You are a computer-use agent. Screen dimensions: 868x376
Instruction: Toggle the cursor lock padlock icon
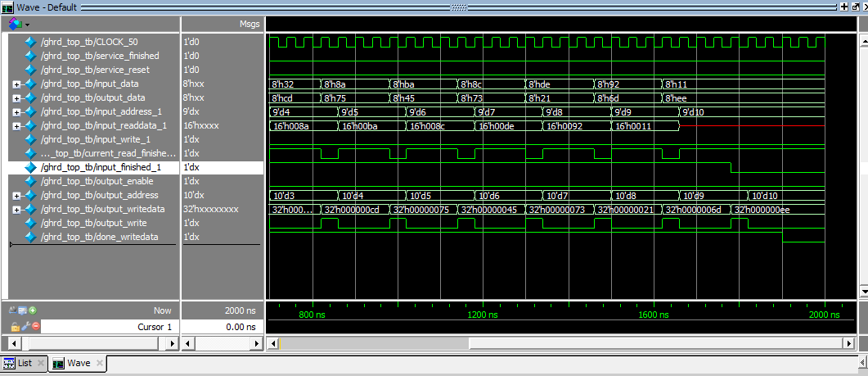tap(15, 327)
